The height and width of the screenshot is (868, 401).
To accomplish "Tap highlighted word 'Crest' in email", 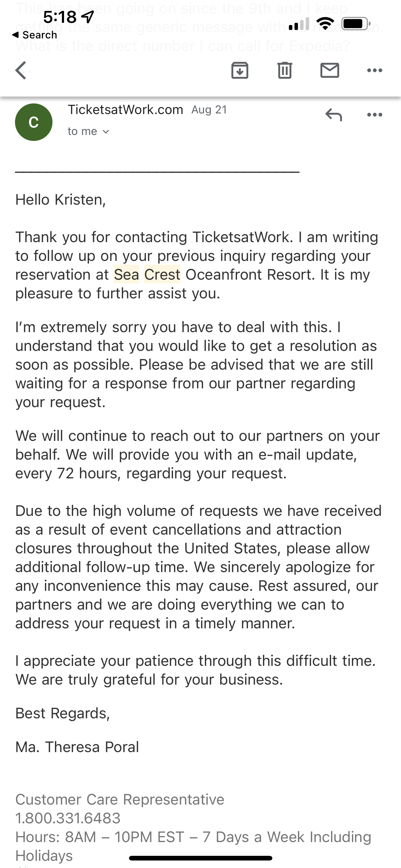I will click(x=162, y=275).
